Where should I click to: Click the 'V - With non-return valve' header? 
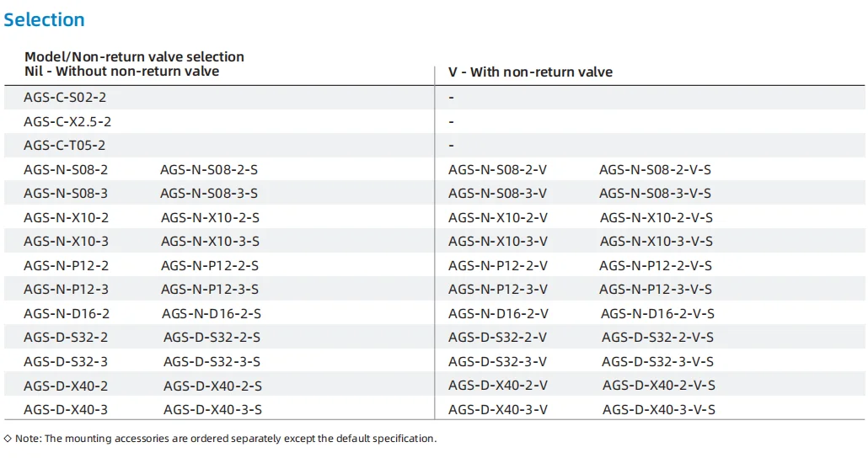click(x=530, y=72)
